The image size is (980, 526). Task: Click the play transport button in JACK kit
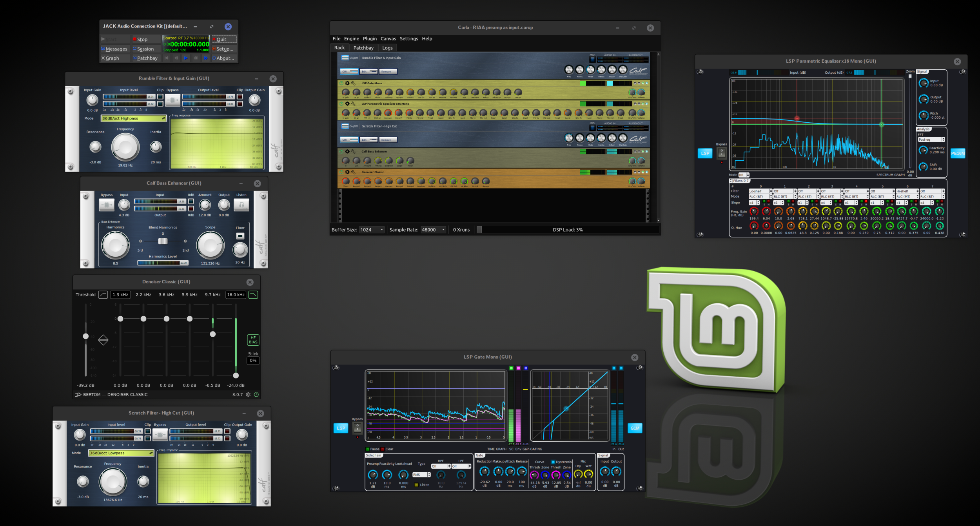(x=186, y=58)
